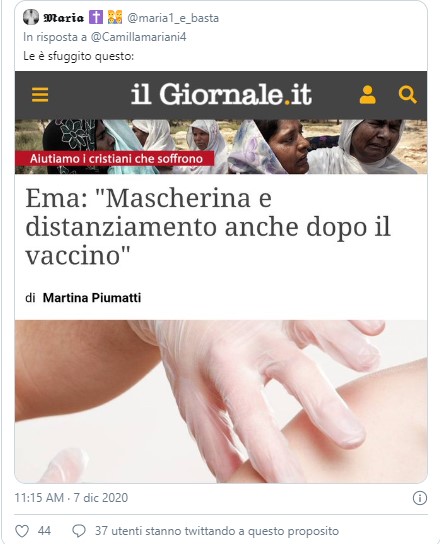Image resolution: width=440 pixels, height=544 pixels.
Task: Open the @Camillamariani4 mention link
Action: [x=138, y=37]
